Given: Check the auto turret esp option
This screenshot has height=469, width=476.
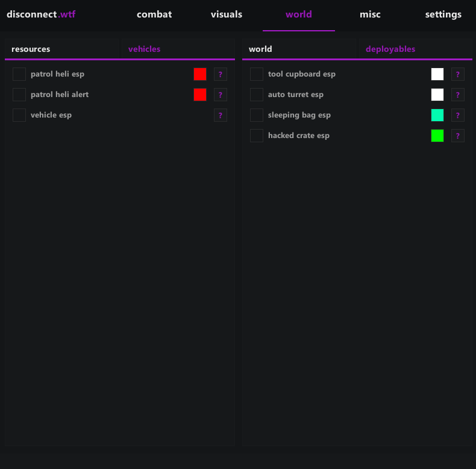Looking at the screenshot, I should (257, 95).
